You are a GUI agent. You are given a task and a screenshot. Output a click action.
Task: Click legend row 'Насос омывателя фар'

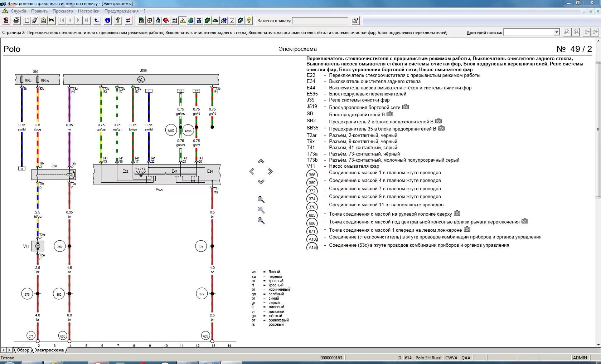[354, 166]
